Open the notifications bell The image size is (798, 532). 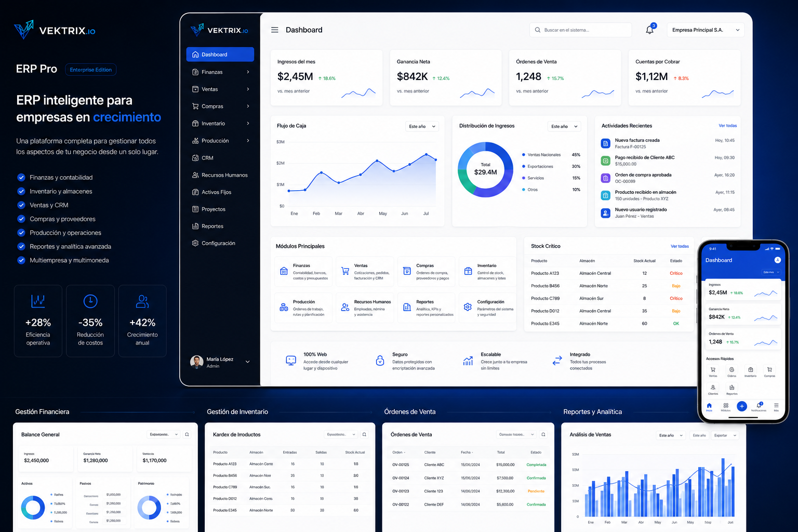649,30
